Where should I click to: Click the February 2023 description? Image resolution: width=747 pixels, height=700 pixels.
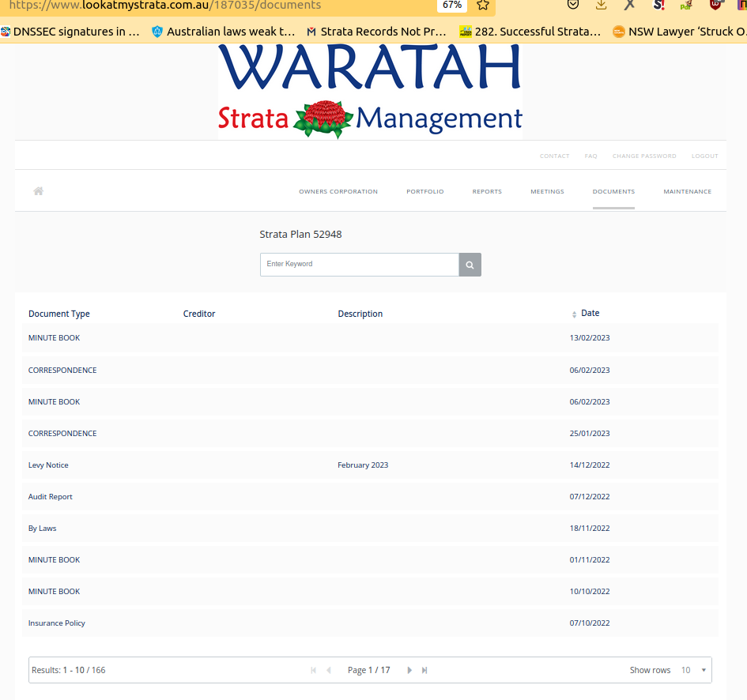coord(363,465)
